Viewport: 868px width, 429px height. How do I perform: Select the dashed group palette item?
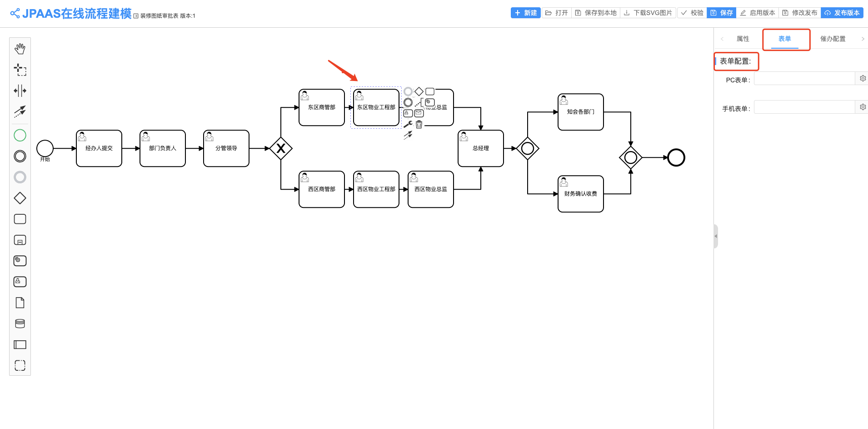[x=20, y=365]
